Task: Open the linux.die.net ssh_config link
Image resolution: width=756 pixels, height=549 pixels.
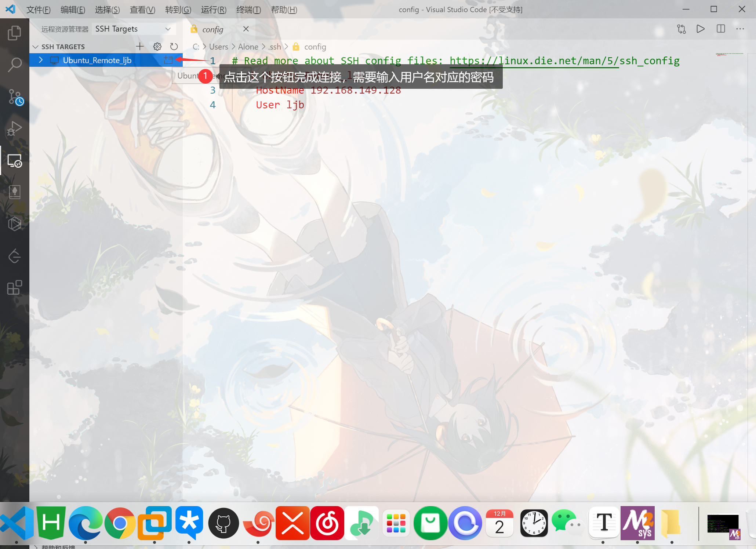Action: click(x=564, y=61)
